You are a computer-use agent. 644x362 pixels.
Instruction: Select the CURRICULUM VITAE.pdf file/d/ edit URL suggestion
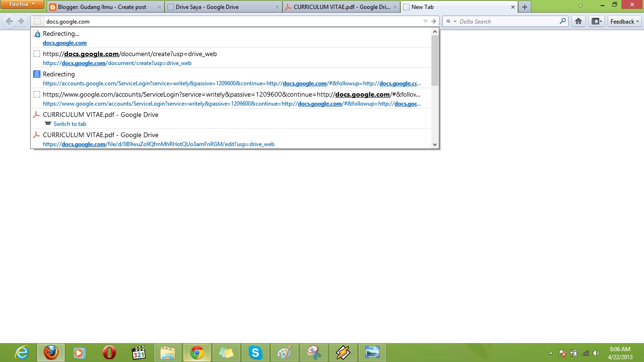coord(231,139)
